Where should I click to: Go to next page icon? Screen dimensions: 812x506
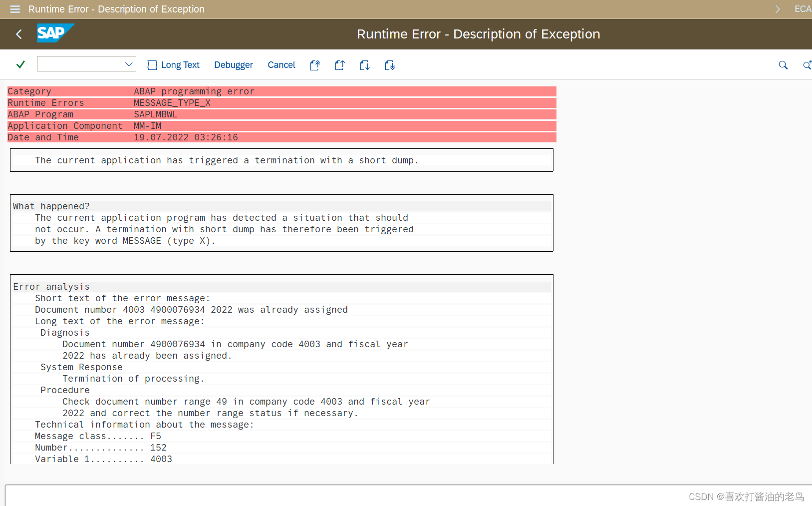[x=365, y=65]
